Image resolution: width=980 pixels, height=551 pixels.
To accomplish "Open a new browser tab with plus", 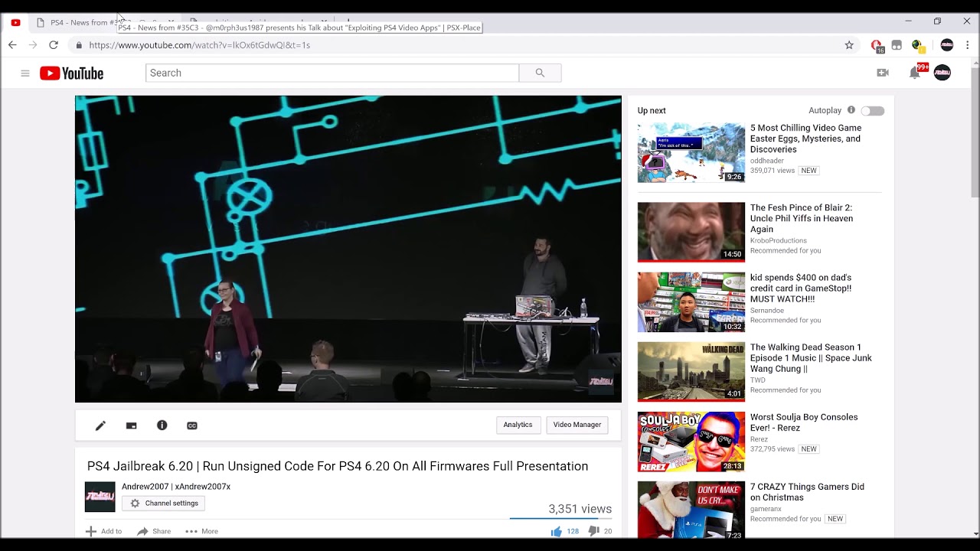I will [348, 21].
